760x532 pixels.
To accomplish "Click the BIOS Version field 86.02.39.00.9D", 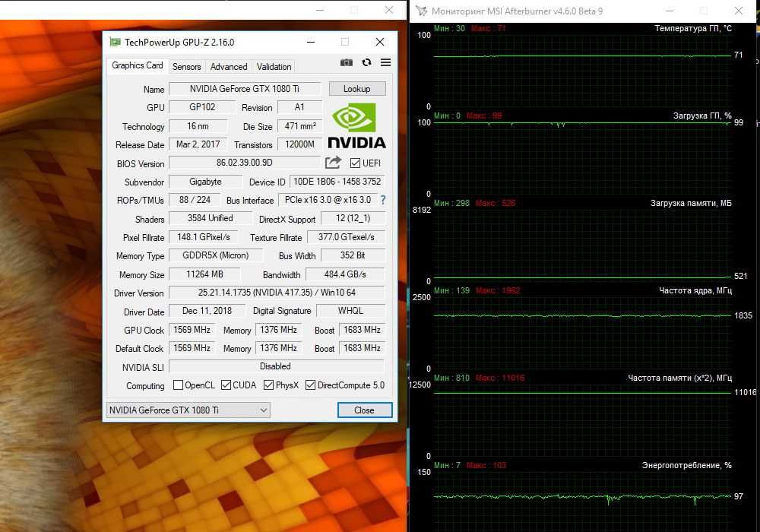I will (x=245, y=163).
